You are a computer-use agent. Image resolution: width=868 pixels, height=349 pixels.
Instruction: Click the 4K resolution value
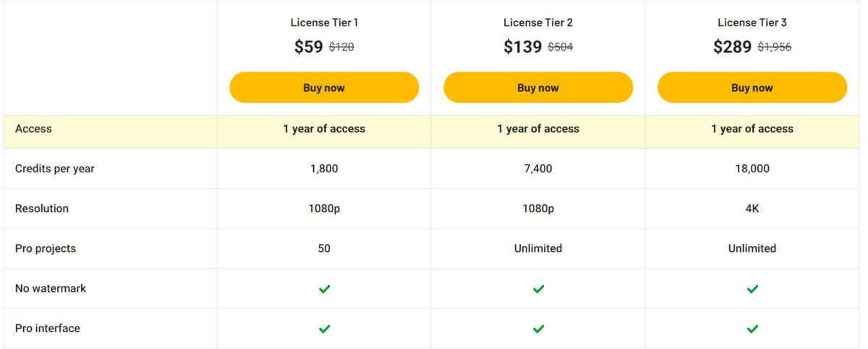[752, 209]
